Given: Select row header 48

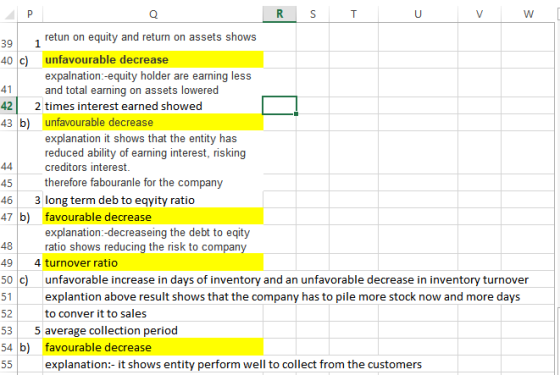Looking at the screenshot, I should click(x=8, y=239).
